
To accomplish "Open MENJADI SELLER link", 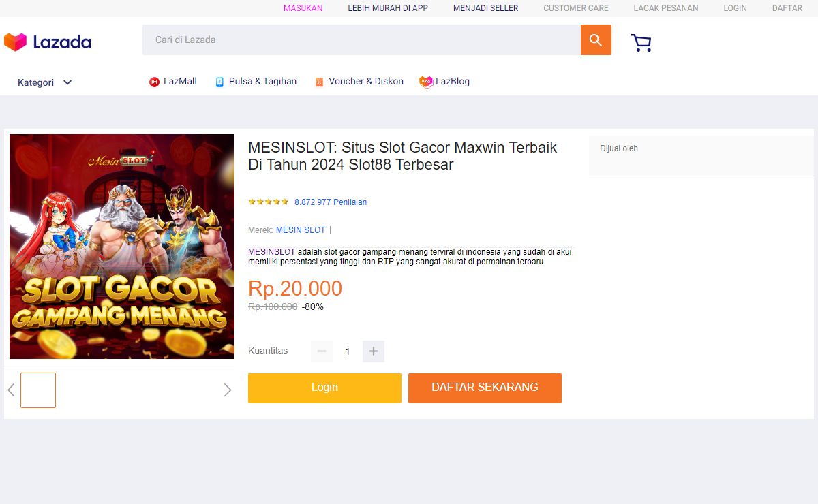I will coord(486,8).
